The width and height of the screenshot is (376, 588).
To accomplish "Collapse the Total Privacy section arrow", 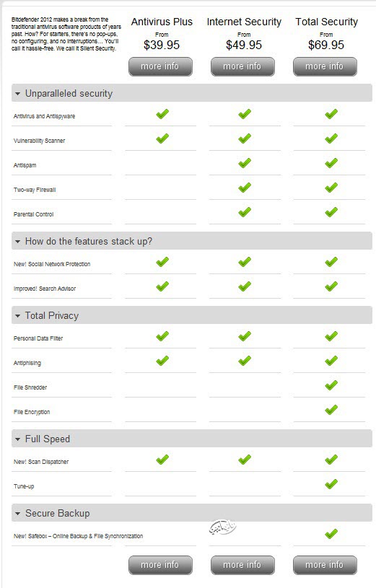I will (17, 316).
